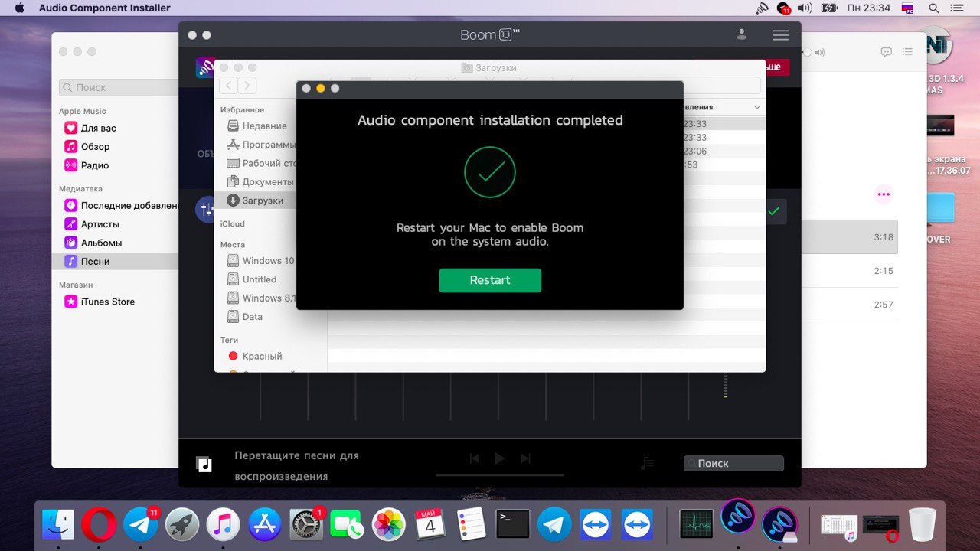
Task: Open Последние добавленные in Music
Action: coord(120,206)
